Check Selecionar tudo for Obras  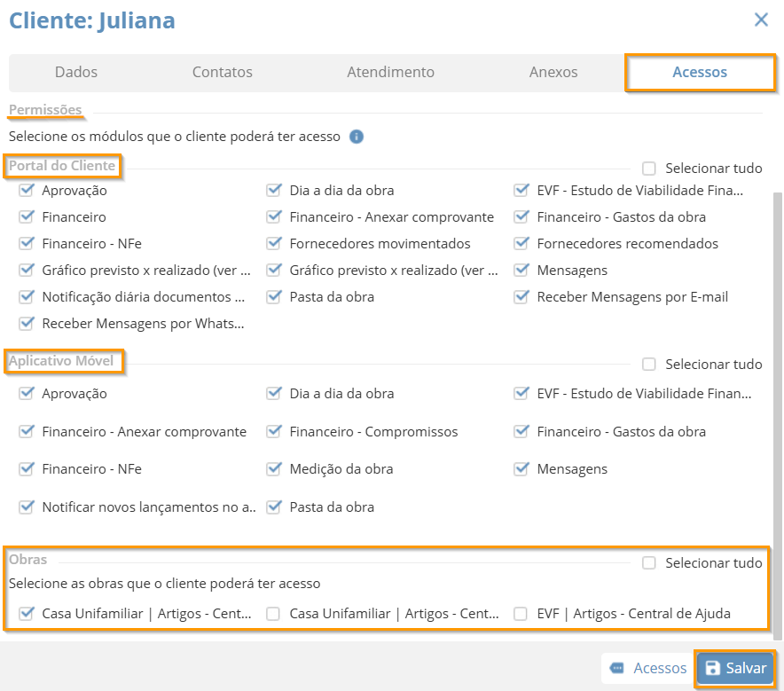648,563
